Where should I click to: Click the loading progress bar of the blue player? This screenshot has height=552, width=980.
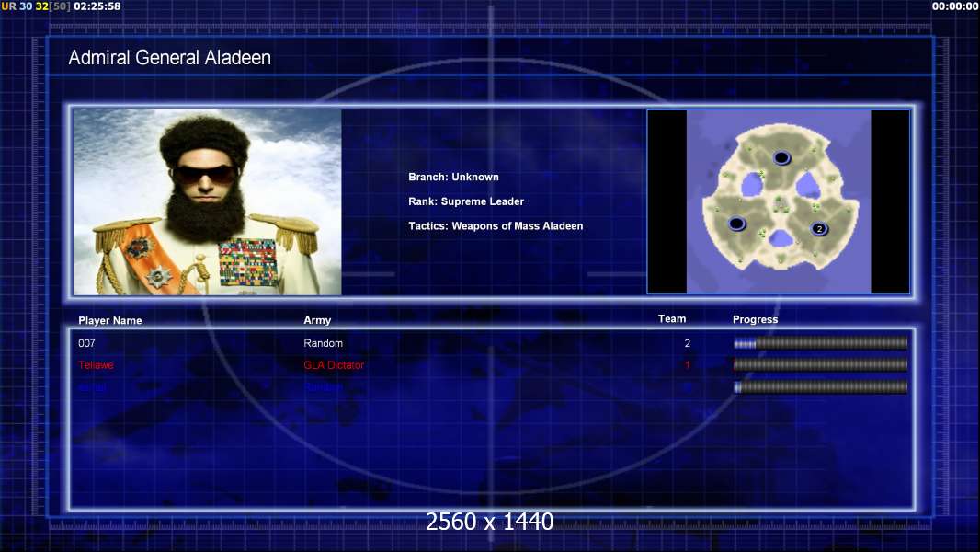(x=821, y=387)
